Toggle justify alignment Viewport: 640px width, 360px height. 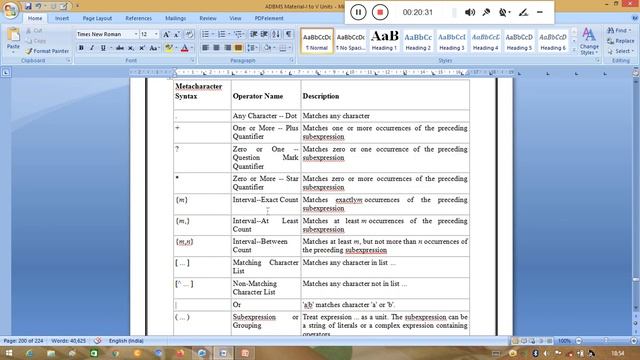(x=238, y=48)
